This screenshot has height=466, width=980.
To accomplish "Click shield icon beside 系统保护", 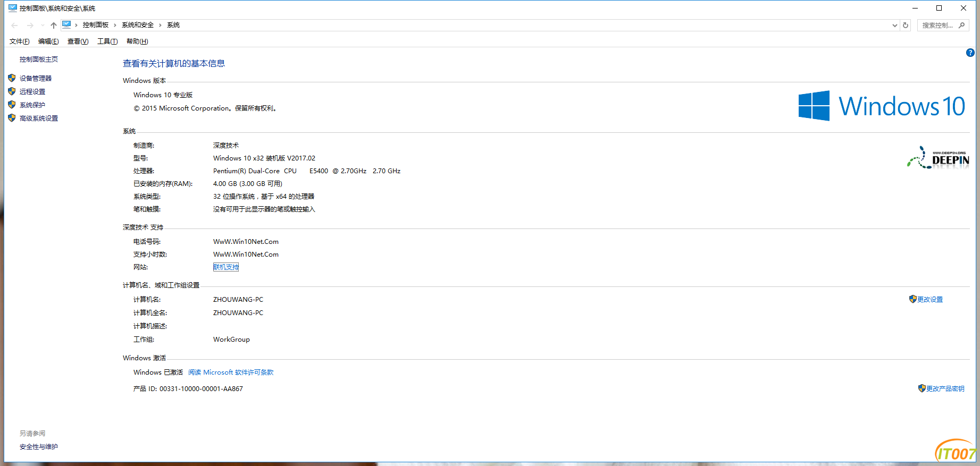I will pos(12,105).
